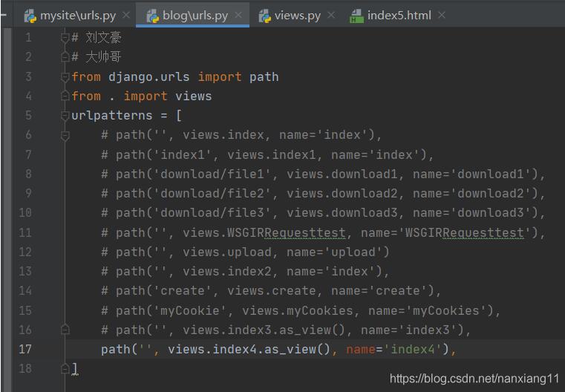Screen dimensions: 565x392
Task: Collapse the import block fold at line 3
Action: pos(65,77)
